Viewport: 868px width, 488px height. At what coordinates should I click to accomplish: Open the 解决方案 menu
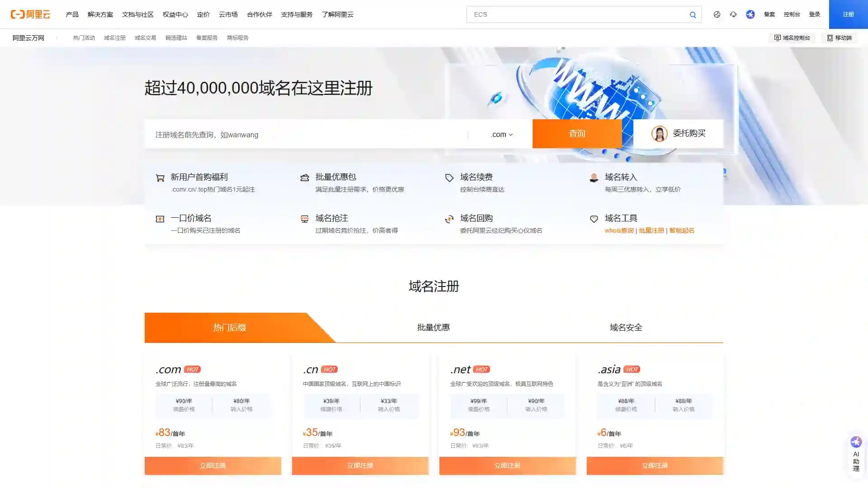click(100, 14)
